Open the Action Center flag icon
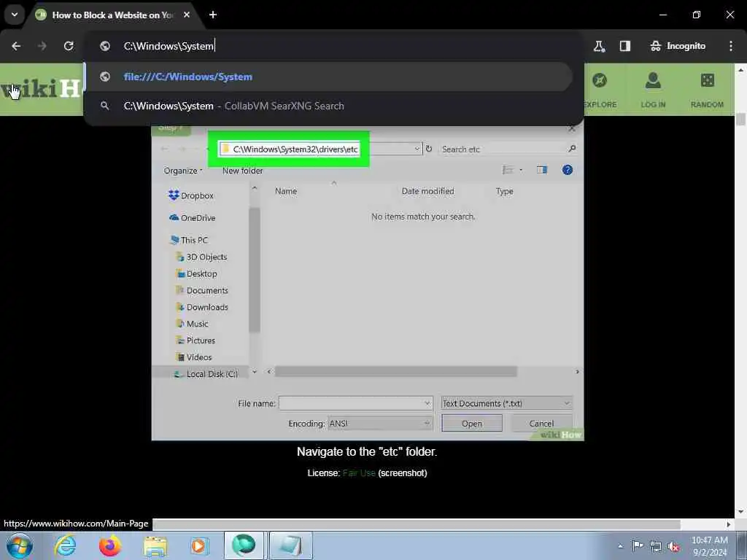This screenshot has width=747, height=560. tap(638, 545)
